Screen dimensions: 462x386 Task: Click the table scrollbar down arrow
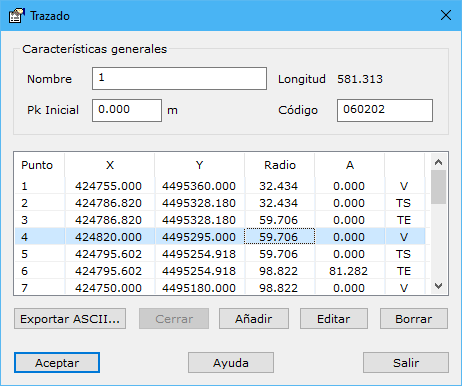(438, 286)
